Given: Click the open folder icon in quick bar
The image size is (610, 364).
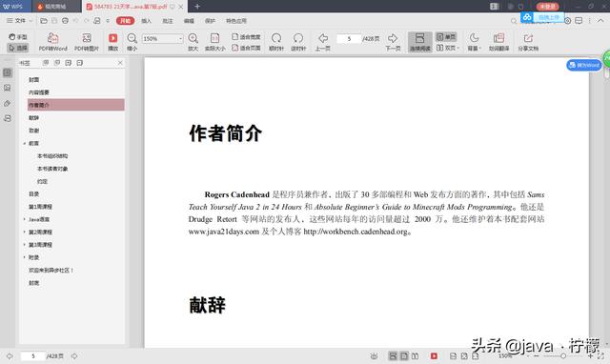Looking at the screenshot, I should (x=44, y=21).
